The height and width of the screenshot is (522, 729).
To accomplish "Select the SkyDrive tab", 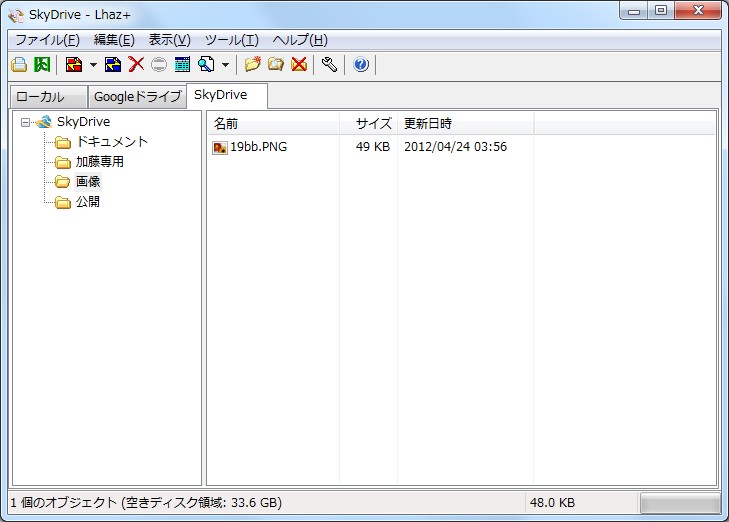I will pos(227,96).
